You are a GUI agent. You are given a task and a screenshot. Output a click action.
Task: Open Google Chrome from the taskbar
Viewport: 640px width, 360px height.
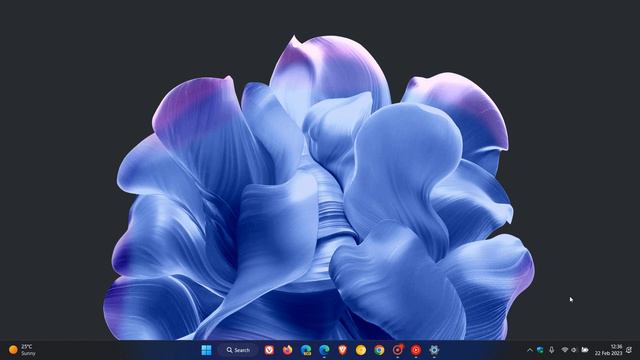pos(379,350)
